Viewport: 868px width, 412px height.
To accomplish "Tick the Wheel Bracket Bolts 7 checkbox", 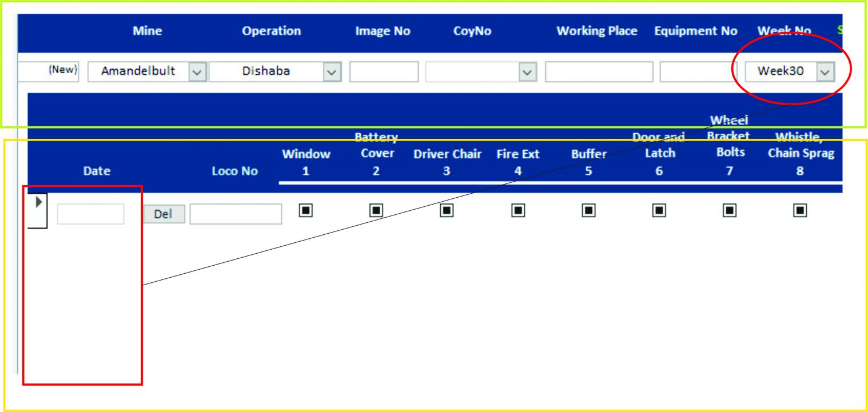I will coord(730,211).
